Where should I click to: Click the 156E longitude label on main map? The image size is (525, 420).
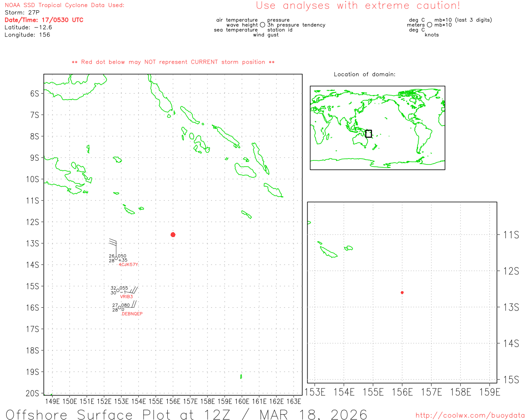[173, 401]
